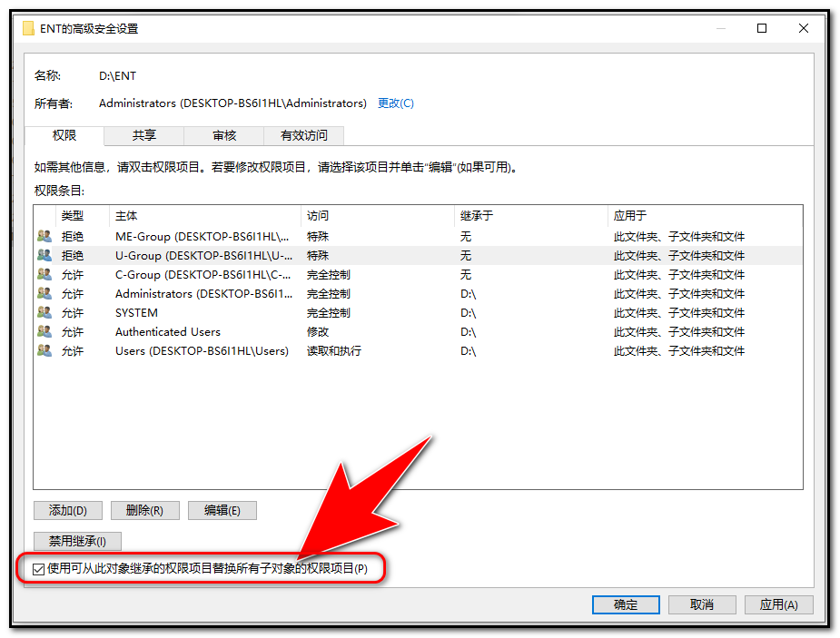Uncheck the replace child object permissions checkbox
Screen dimensions: 840x638
click(38, 569)
